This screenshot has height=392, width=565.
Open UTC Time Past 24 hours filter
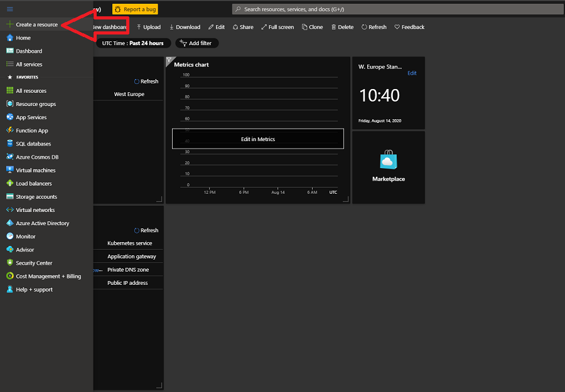[132, 43]
